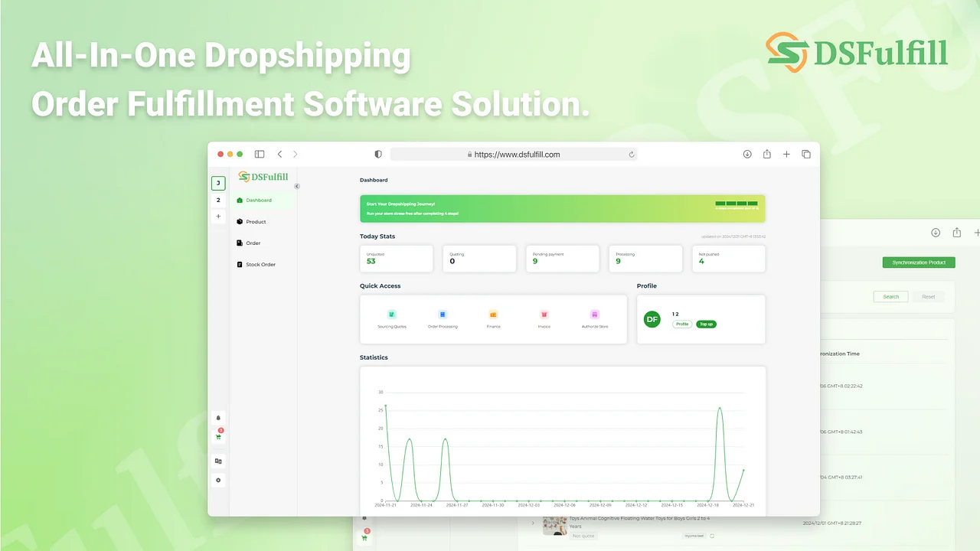
Task: Toggle the browser sidebar view
Action: [259, 154]
